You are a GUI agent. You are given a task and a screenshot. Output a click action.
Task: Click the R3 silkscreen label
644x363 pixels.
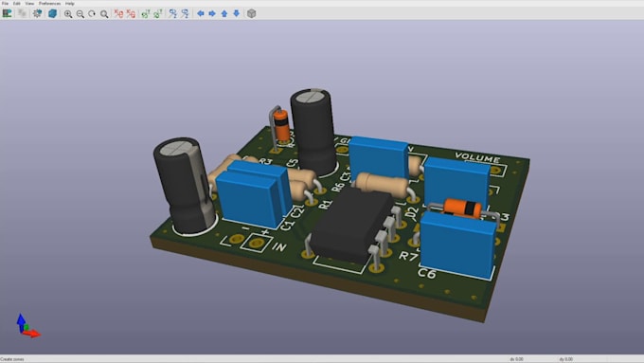click(266, 161)
